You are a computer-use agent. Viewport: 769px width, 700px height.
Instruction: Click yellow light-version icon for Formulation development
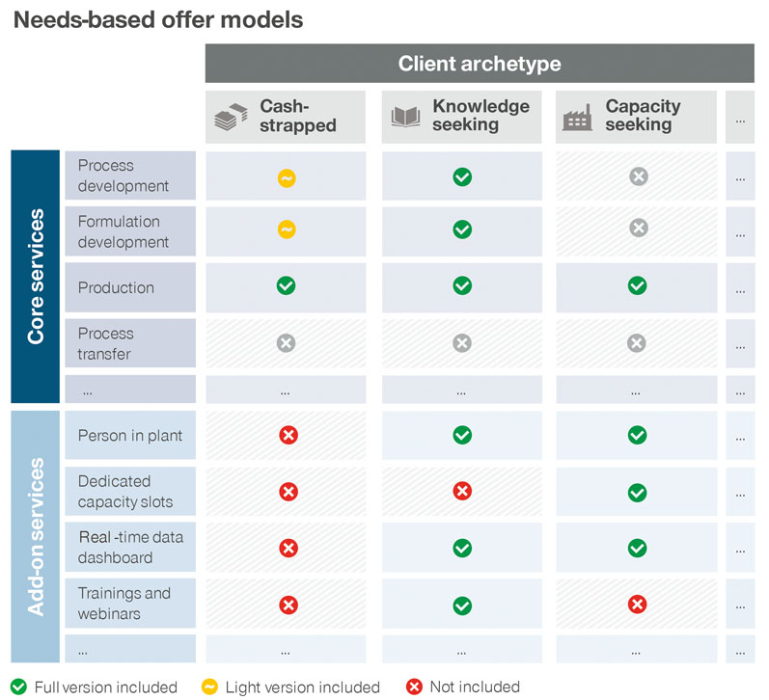point(286,229)
